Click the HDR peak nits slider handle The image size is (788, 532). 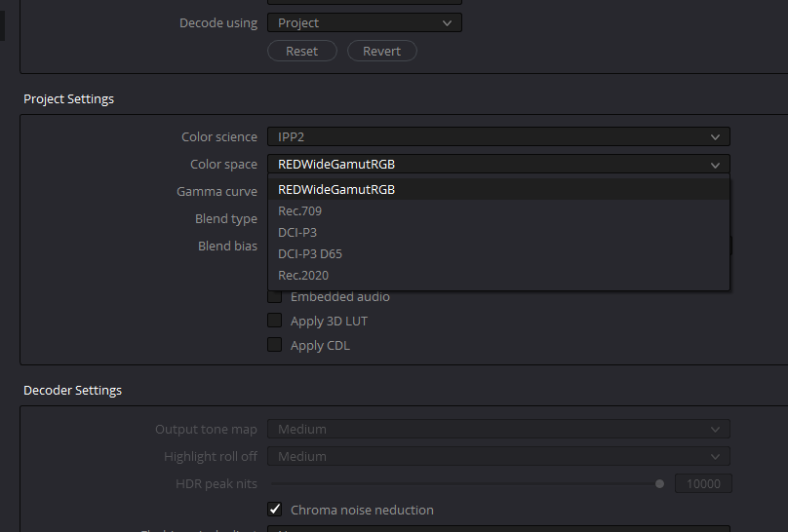click(x=660, y=483)
